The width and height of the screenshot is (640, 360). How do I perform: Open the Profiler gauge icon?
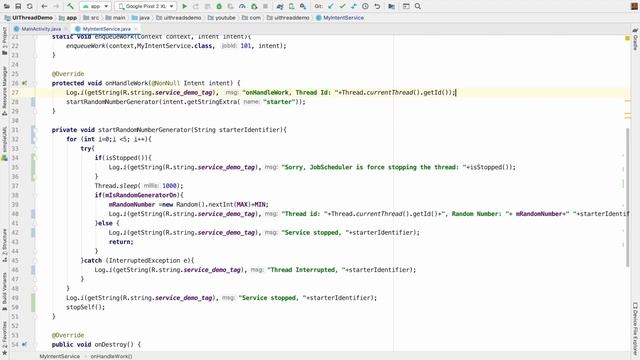pyautogui.click(x=242, y=7)
